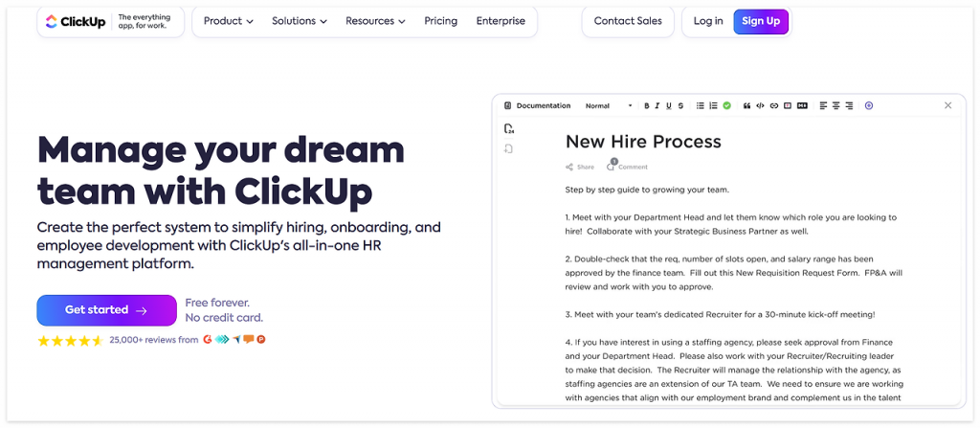Click the orange chat-bubble review logo
Image resolution: width=980 pixels, height=428 pixels.
[249, 340]
